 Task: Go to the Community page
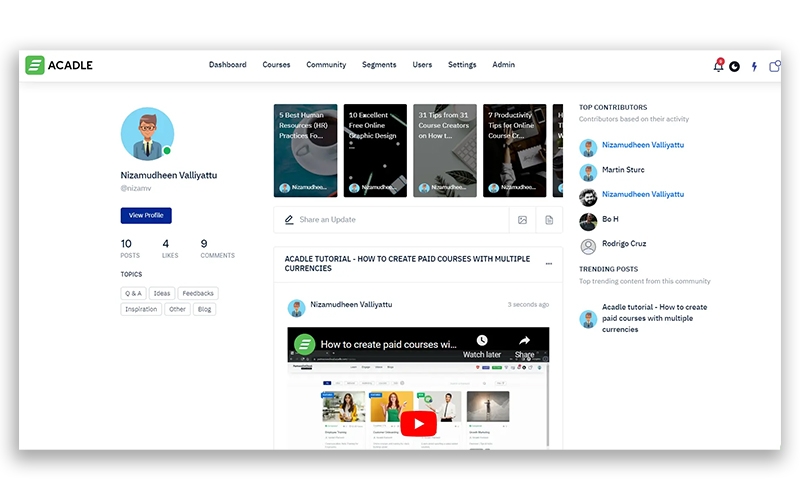326,65
